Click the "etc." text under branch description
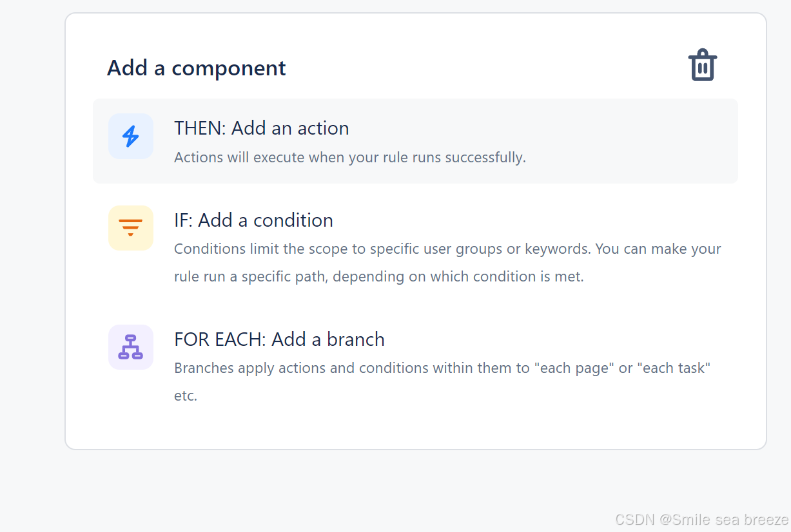Image resolution: width=791 pixels, height=532 pixels. [x=186, y=395]
